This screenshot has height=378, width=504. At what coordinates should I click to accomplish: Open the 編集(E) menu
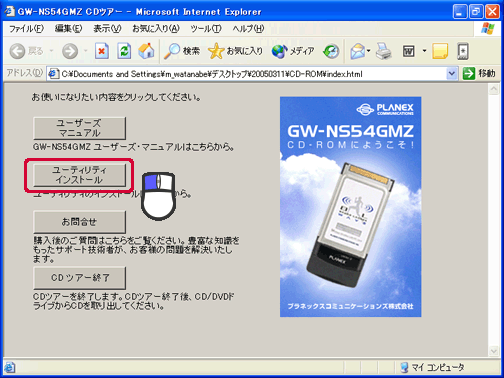coord(68,29)
